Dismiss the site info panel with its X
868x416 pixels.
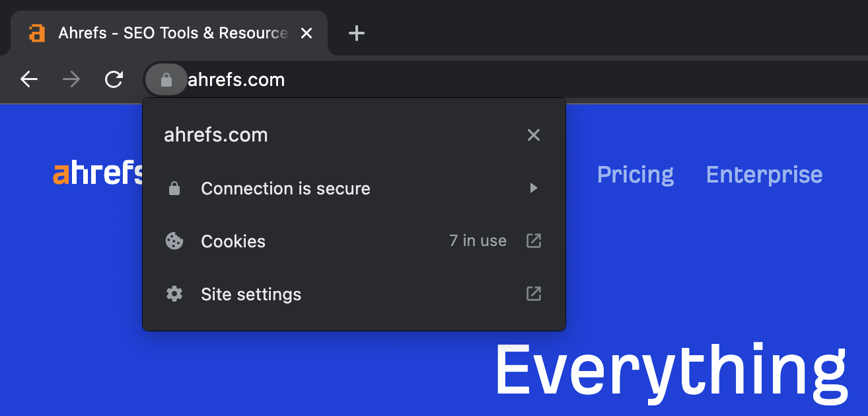click(534, 134)
